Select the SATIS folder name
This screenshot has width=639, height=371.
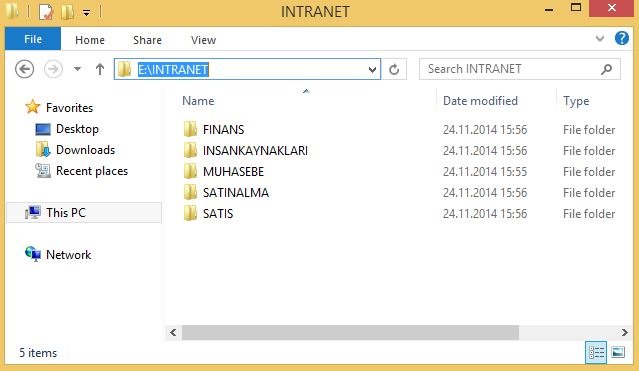click(x=218, y=214)
